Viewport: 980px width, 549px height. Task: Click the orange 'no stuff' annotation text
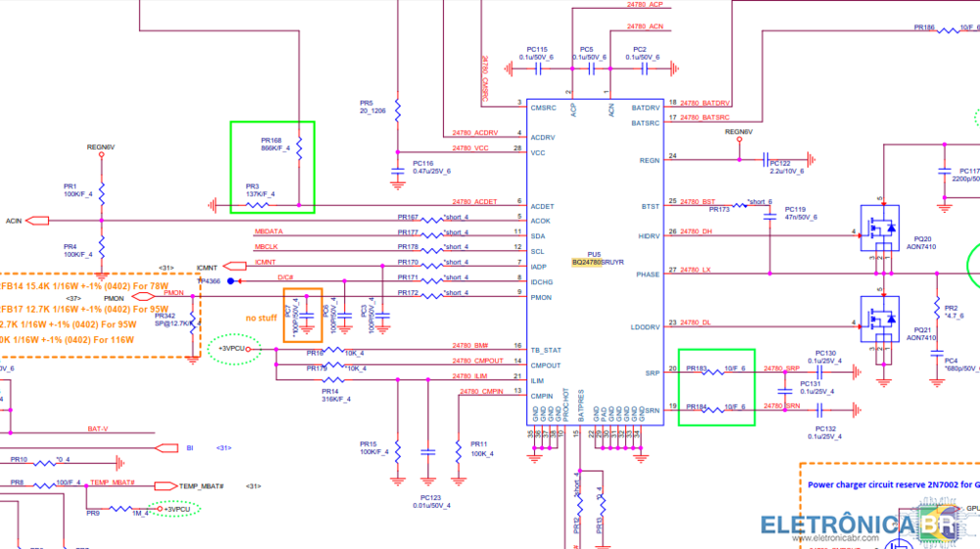(260, 318)
